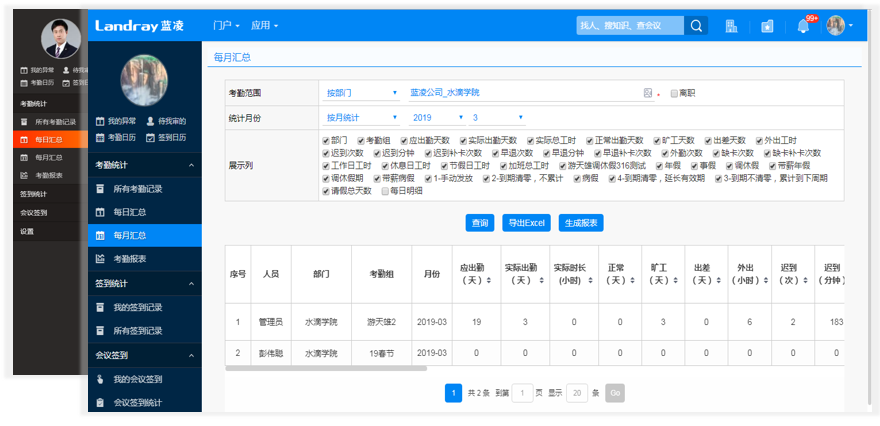This screenshot has width=880, height=426.
Task: Open 所有签到记录 in sidebar
Action: tap(145, 331)
